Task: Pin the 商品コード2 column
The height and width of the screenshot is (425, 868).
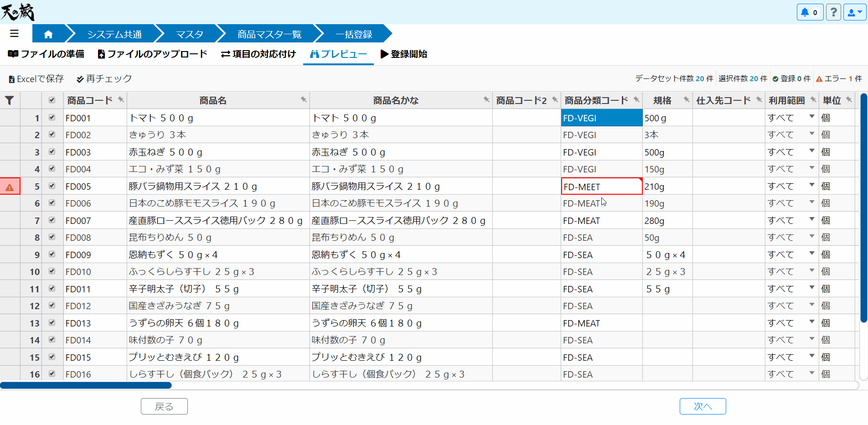Action: 555,99
